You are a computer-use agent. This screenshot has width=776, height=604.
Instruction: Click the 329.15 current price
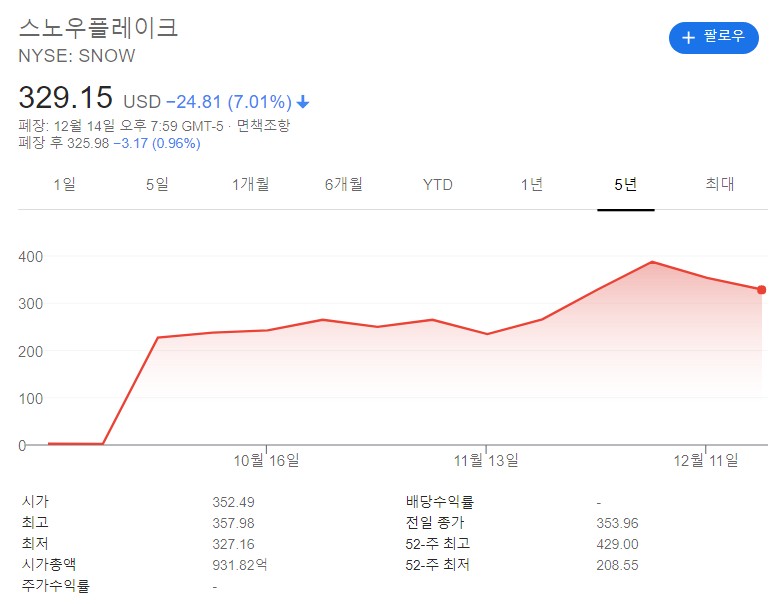click(65, 97)
